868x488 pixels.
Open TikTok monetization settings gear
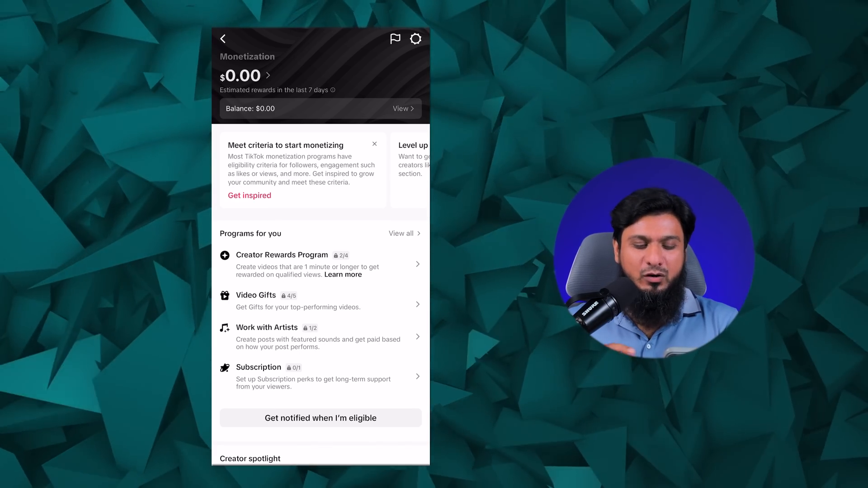(415, 39)
